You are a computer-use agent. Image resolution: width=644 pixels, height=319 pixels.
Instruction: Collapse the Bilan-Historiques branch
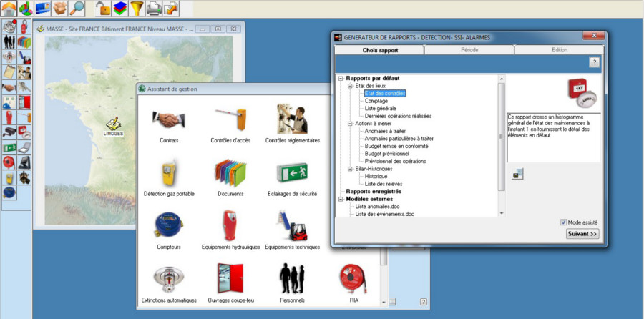[350, 169]
